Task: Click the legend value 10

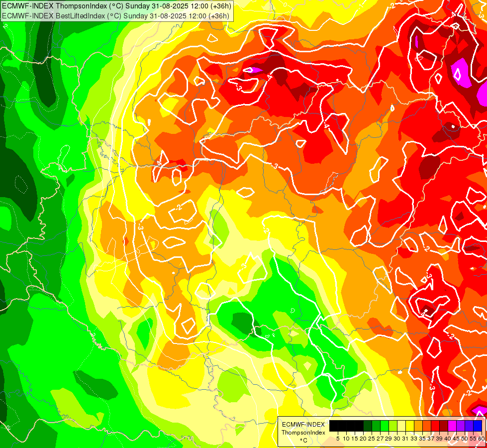Action: click(346, 439)
